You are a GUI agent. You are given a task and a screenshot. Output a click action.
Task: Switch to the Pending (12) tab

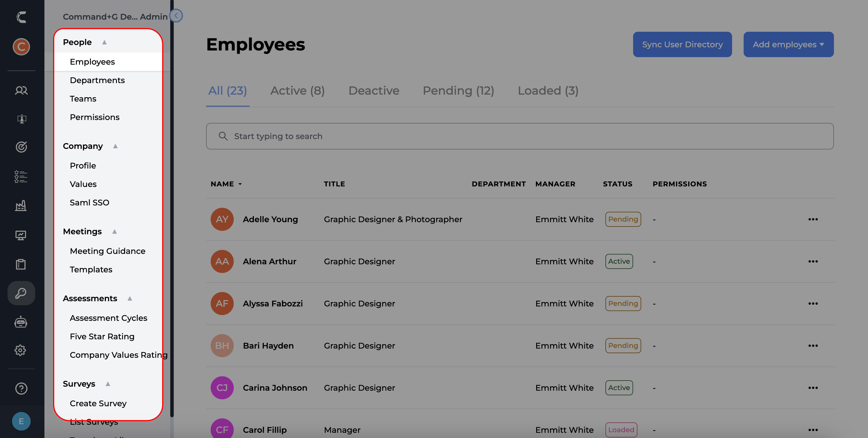tap(458, 91)
